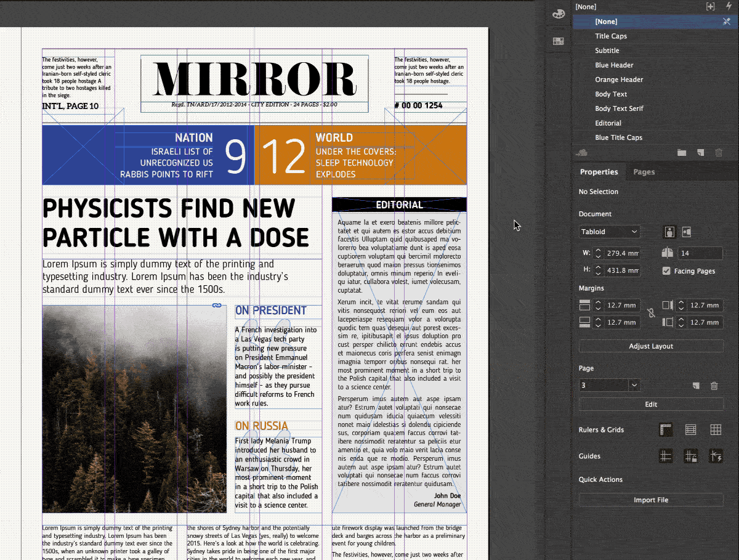The height and width of the screenshot is (560, 739).
Task: Select portrait page orientation
Action: [x=669, y=232]
